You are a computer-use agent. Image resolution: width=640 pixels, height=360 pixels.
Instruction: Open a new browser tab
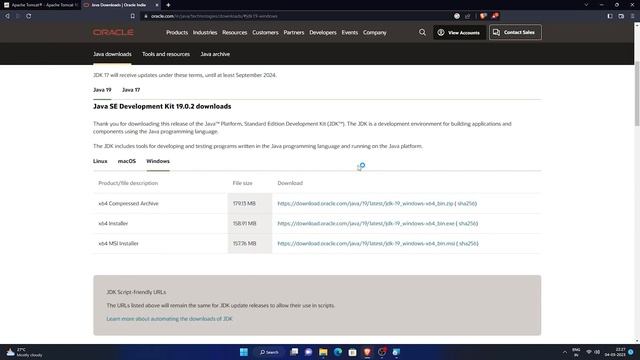coord(168,5)
